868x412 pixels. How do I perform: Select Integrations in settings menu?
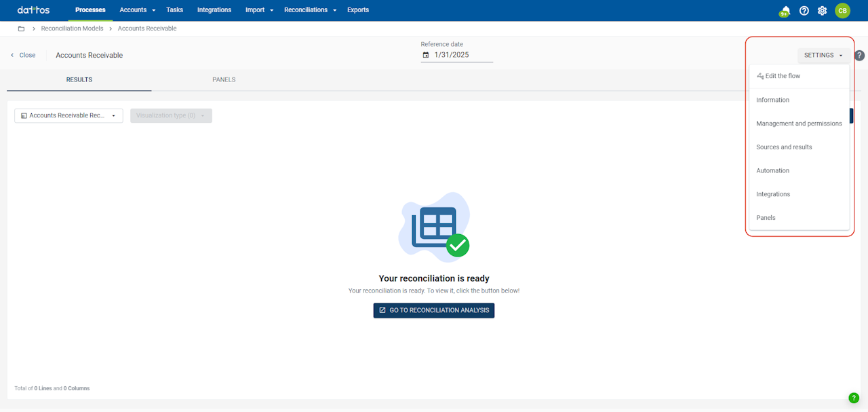[799, 194]
